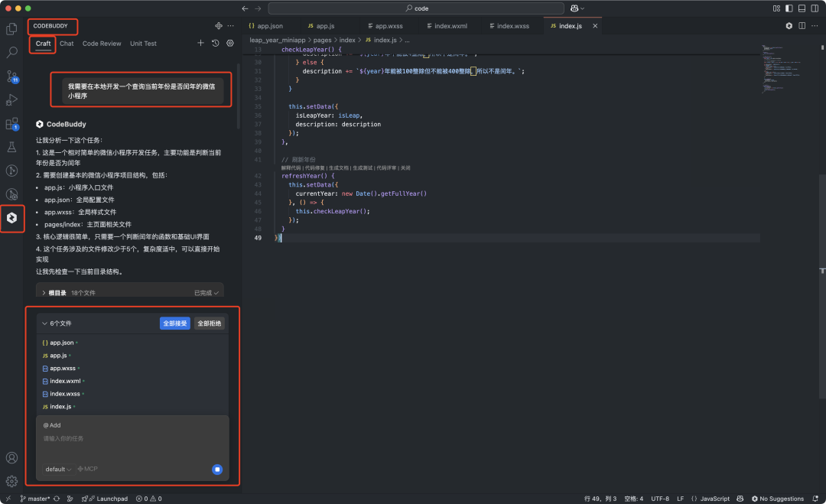Open the Extensions view showing 1 update

11,124
